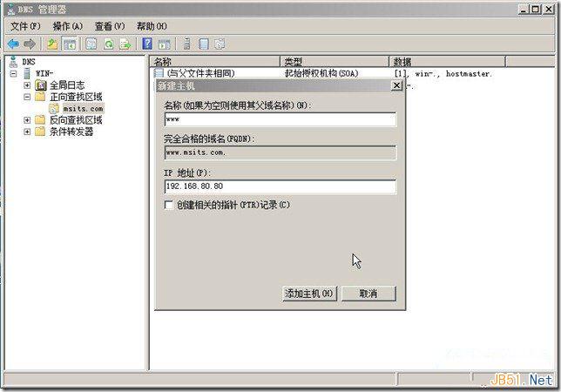The width and height of the screenshot is (561, 392).
Task: Expand the 条件转发器 node
Action: click(27, 132)
